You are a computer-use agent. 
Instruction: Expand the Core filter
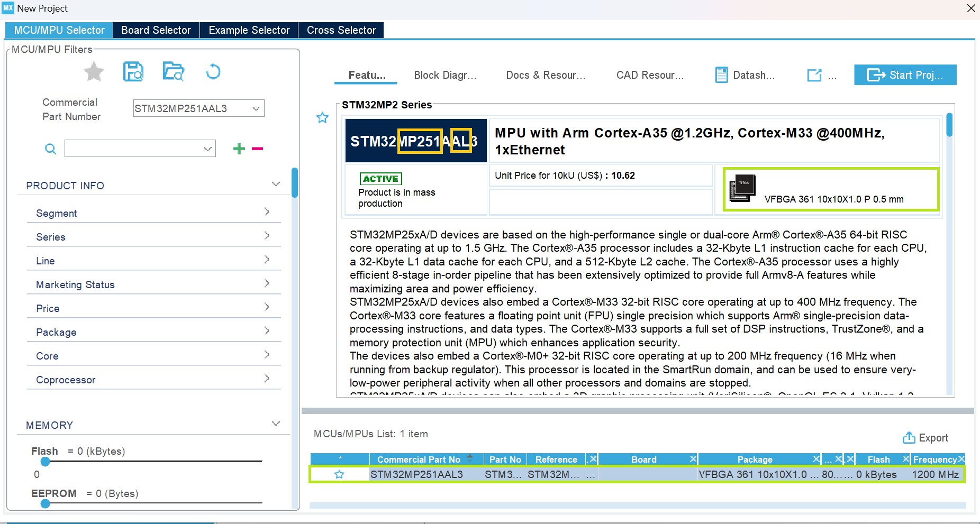point(267,355)
